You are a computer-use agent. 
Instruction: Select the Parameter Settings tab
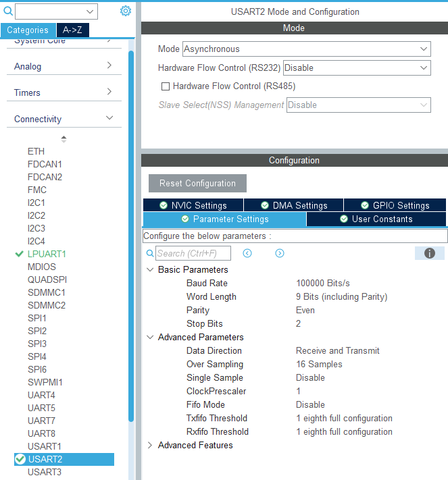coord(224,219)
